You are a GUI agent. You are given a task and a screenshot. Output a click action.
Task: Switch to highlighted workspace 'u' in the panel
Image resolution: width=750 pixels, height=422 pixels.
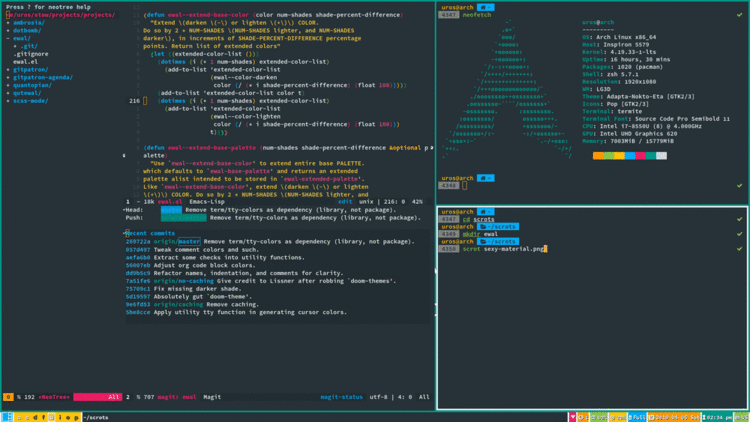(x=52, y=417)
